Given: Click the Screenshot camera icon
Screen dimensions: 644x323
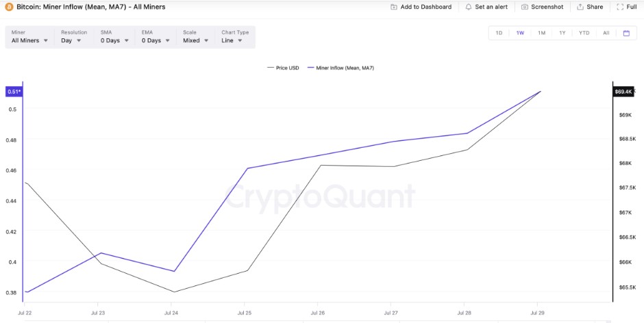Looking at the screenshot, I should (524, 7).
